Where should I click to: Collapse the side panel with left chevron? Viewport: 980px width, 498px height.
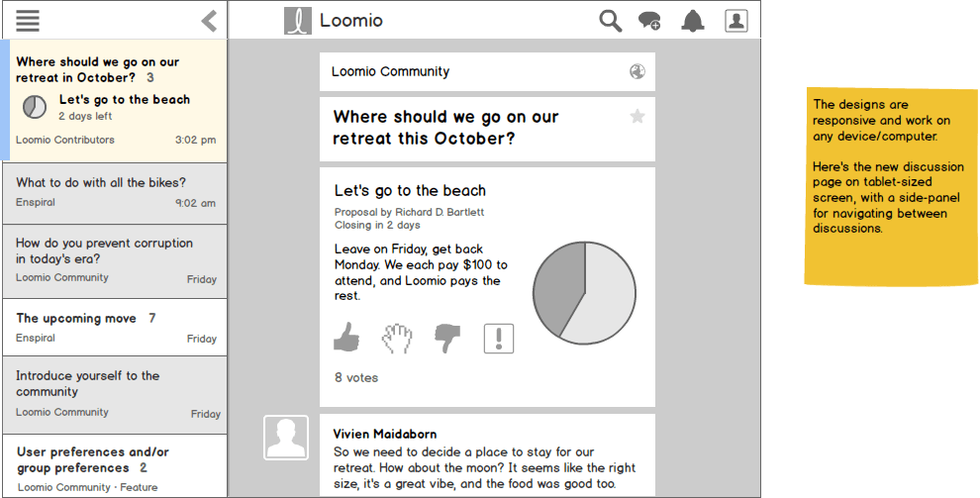point(209,21)
